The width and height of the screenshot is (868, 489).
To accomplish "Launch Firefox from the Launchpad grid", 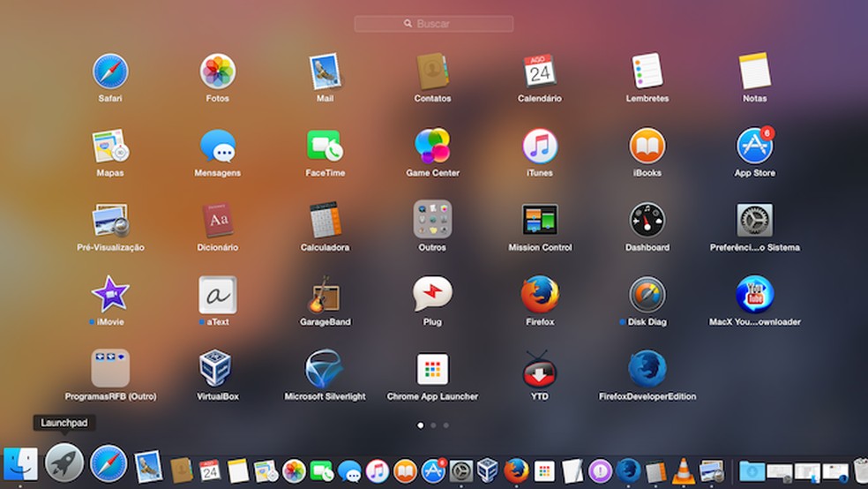I will coord(540,295).
